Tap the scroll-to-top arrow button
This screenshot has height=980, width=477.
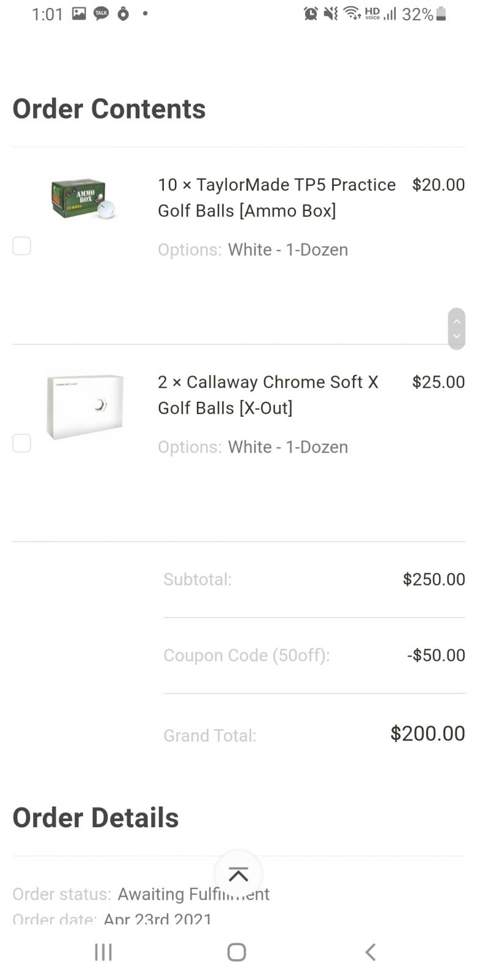tap(239, 874)
